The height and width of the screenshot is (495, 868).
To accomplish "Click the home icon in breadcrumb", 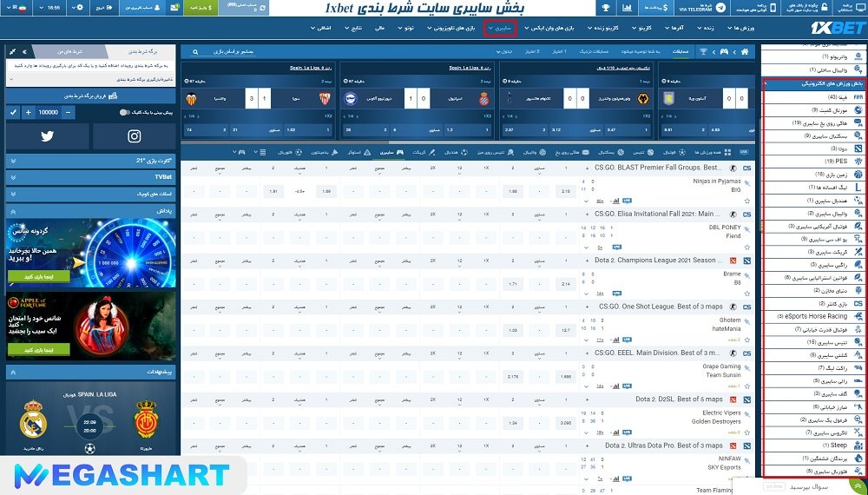I will pyautogui.click(x=745, y=51).
